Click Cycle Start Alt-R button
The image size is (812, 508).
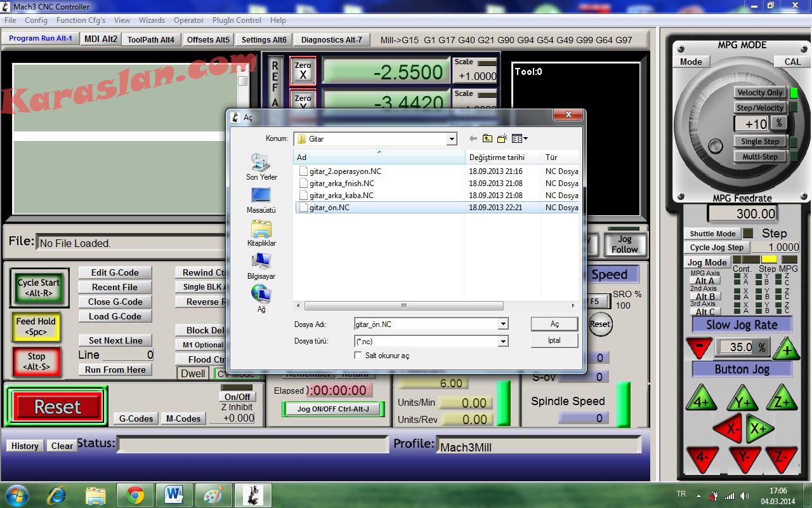click(39, 287)
